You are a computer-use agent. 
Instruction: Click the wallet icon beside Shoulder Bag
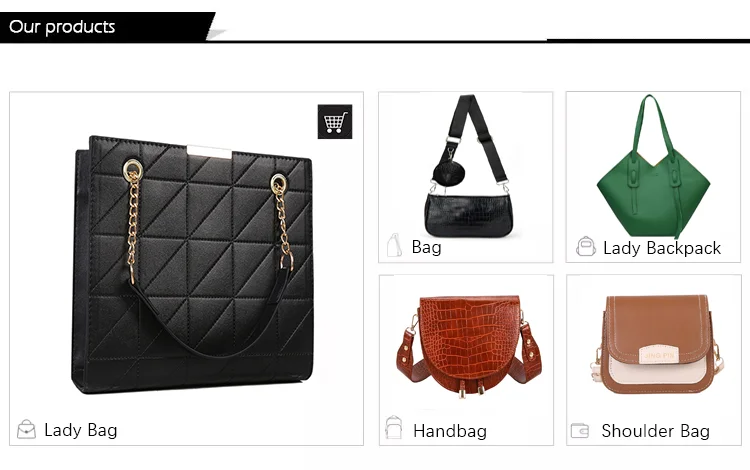(580, 431)
